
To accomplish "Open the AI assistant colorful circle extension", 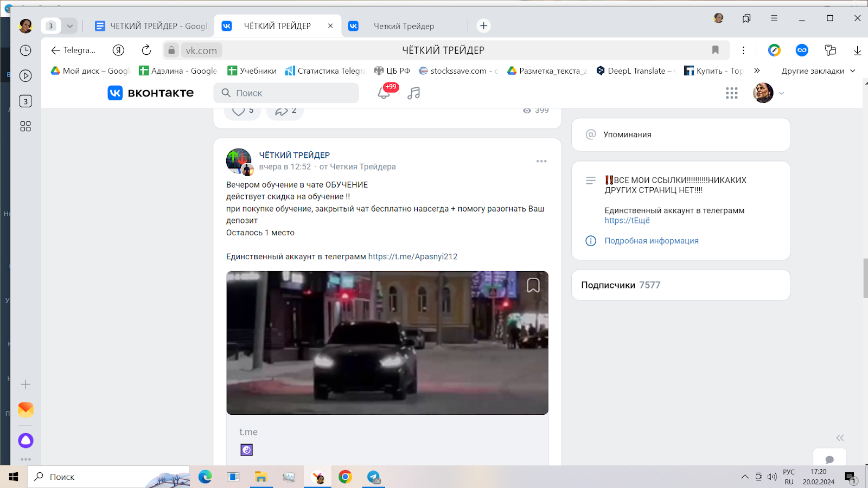I will (774, 50).
